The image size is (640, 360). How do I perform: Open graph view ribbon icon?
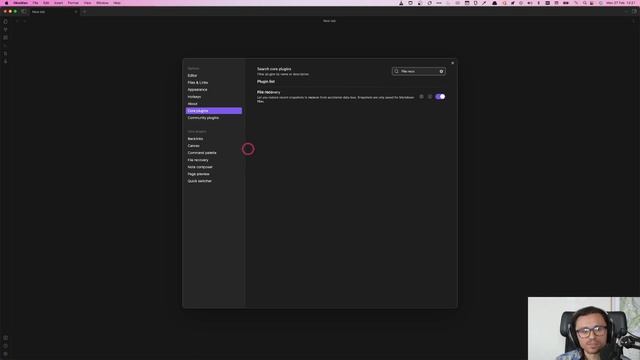coord(5,30)
